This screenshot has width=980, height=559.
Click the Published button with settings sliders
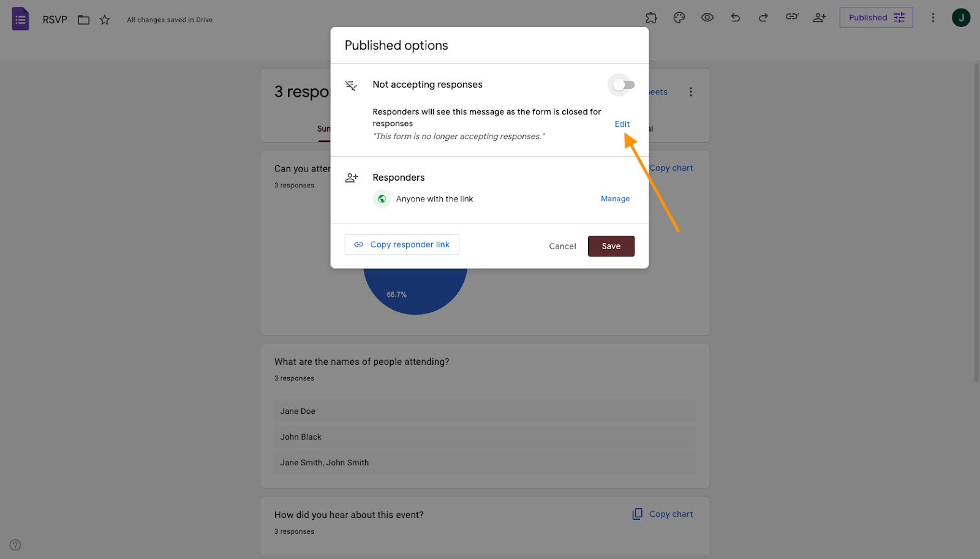click(875, 17)
